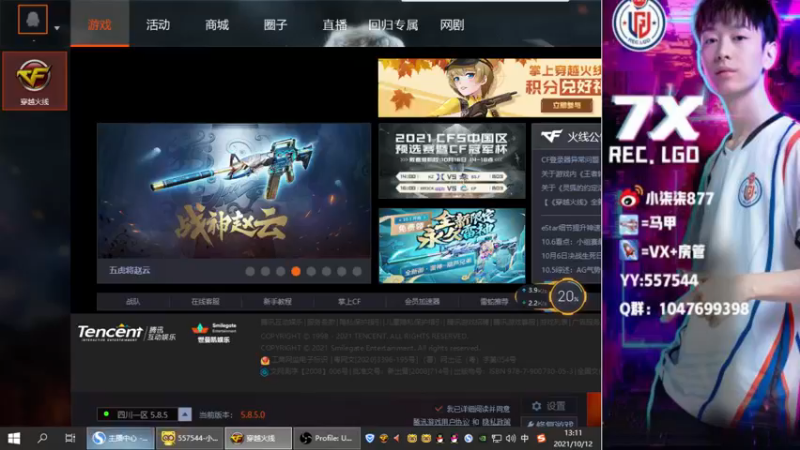800x450 pixels.
Task: Click the red arrow tray icon
Action: point(396,438)
